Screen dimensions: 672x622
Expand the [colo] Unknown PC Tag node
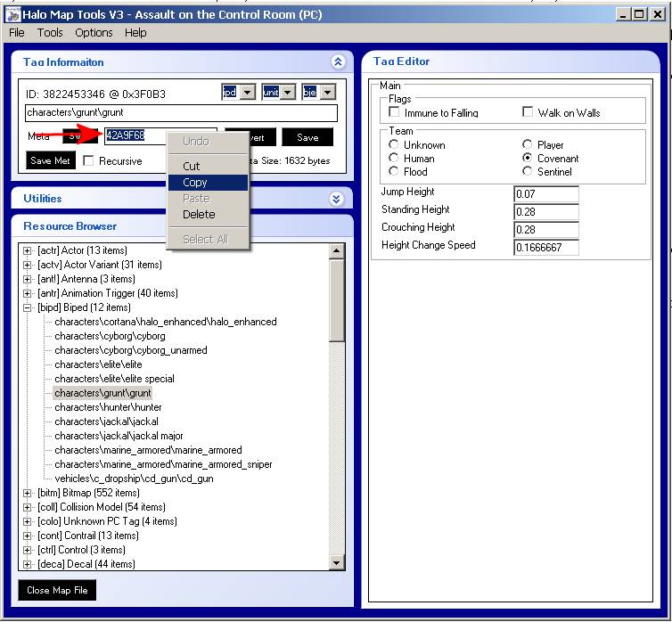pyautogui.click(x=27, y=522)
